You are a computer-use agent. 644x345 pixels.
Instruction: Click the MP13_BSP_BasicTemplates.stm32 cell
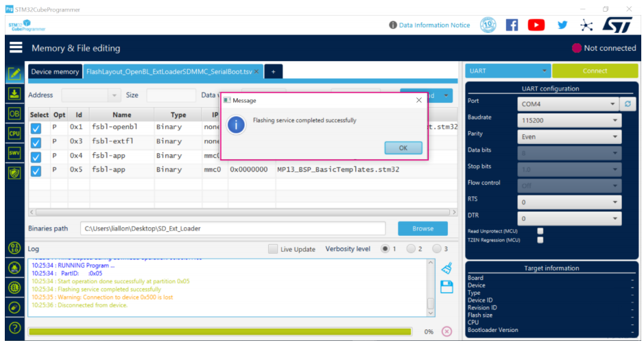click(x=338, y=169)
